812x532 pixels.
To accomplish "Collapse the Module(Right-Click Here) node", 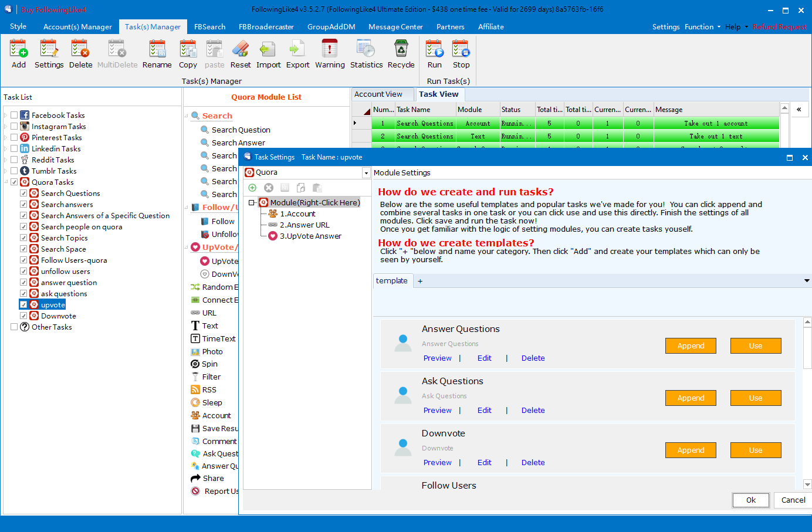I will [x=251, y=203].
